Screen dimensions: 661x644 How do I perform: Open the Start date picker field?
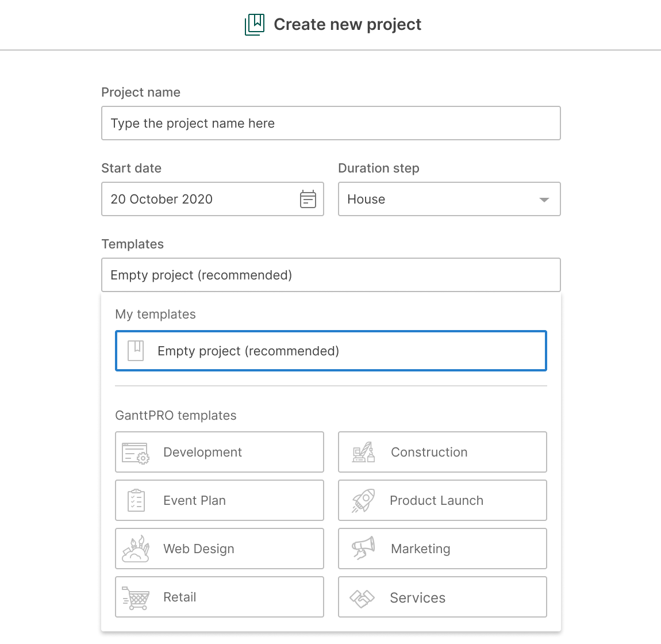coord(201,199)
